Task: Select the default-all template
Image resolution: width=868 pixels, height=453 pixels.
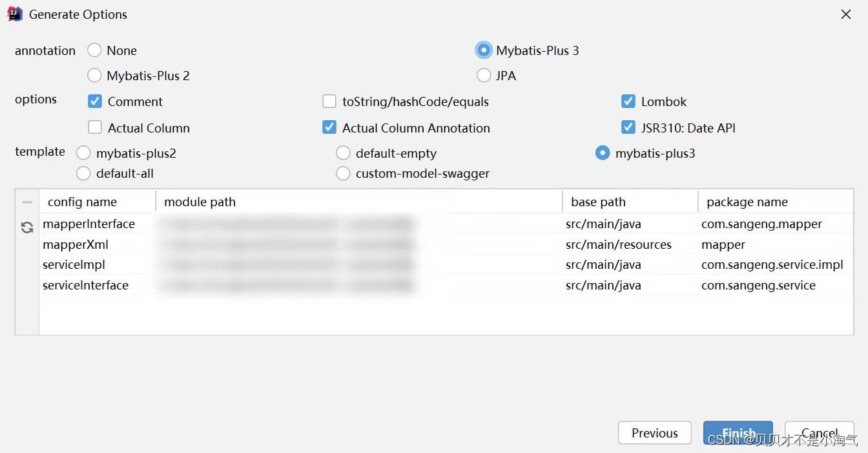Action: click(83, 173)
